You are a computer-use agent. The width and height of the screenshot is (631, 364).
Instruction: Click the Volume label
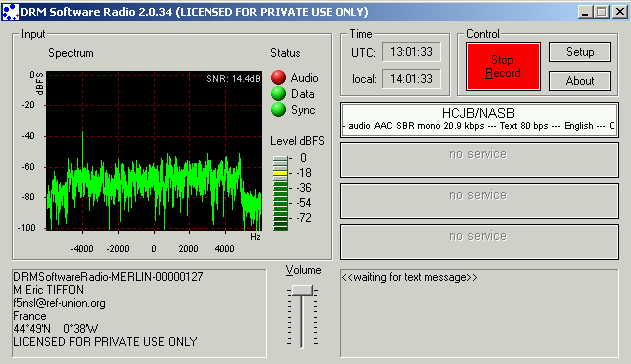coord(303,270)
